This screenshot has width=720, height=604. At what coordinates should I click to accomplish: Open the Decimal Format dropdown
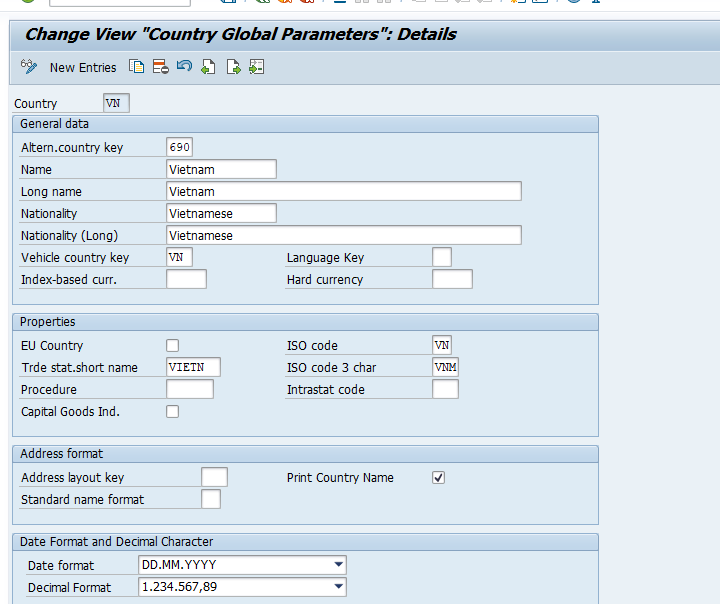(x=338, y=587)
